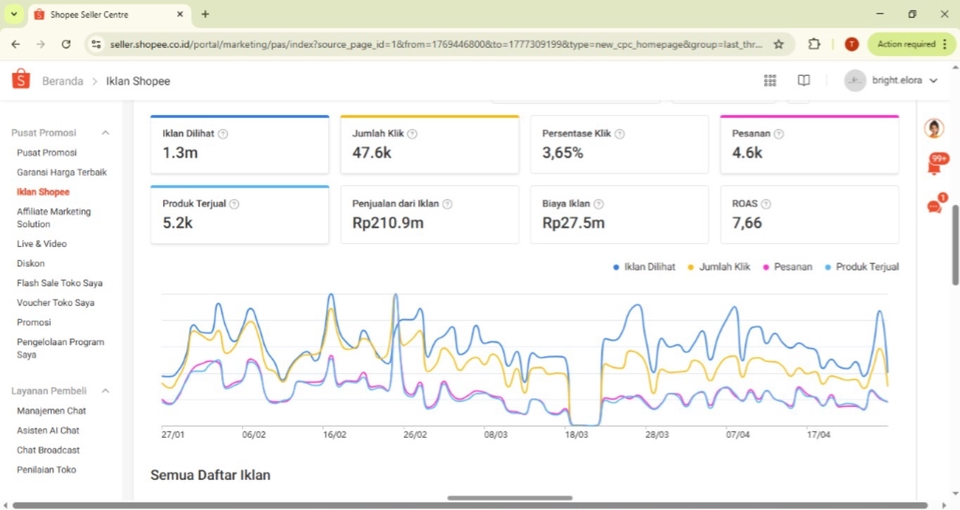This screenshot has height=510, width=960.
Task: Bookmark this page with the star icon
Action: pyautogui.click(x=778, y=44)
